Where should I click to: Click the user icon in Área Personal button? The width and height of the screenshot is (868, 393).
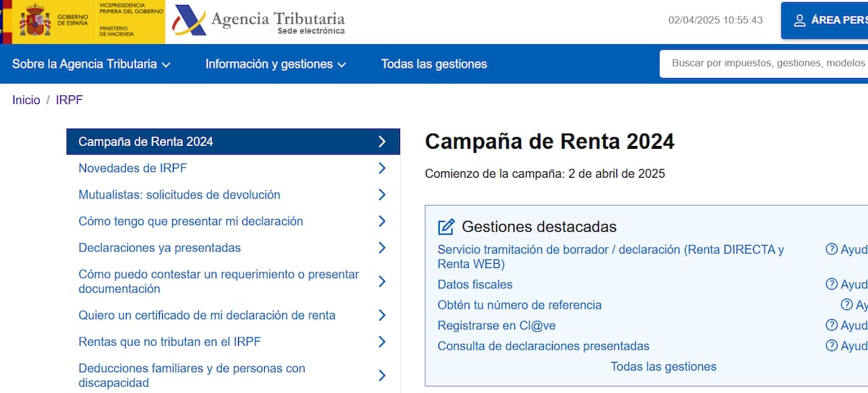tap(799, 20)
